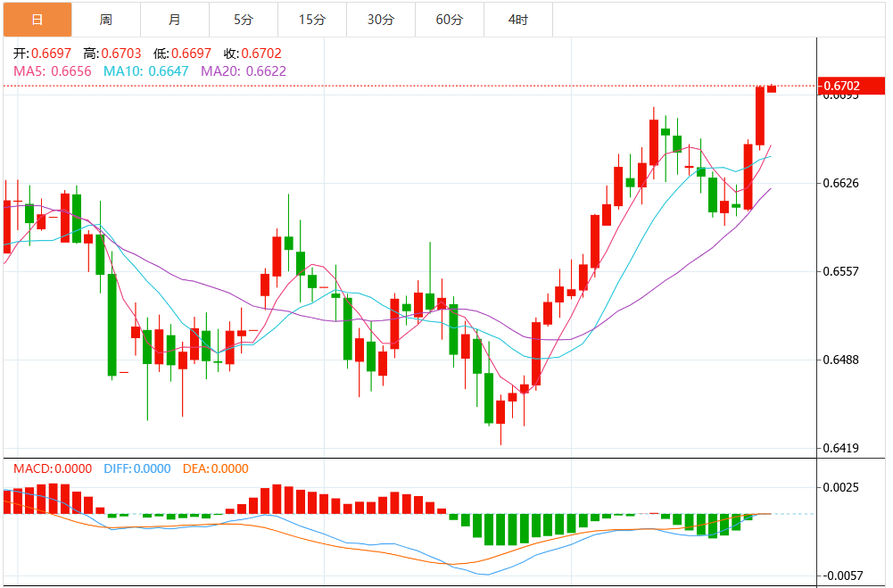Click the MA10: 0.6647 indicator label

click(146, 70)
